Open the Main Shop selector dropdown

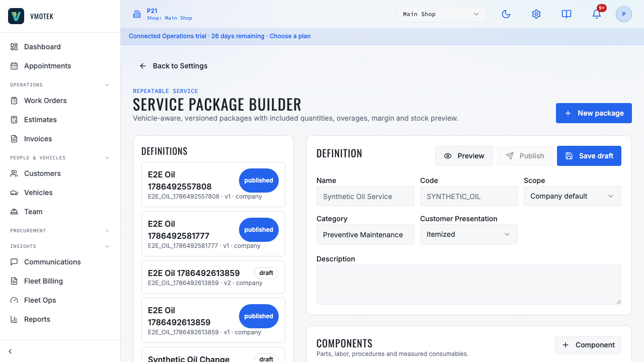point(442,14)
